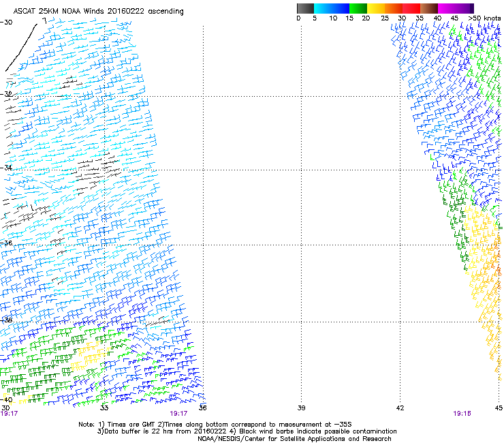Click the "45" longitude axis label
Viewport: 504px width, 443px height.
coord(499,408)
